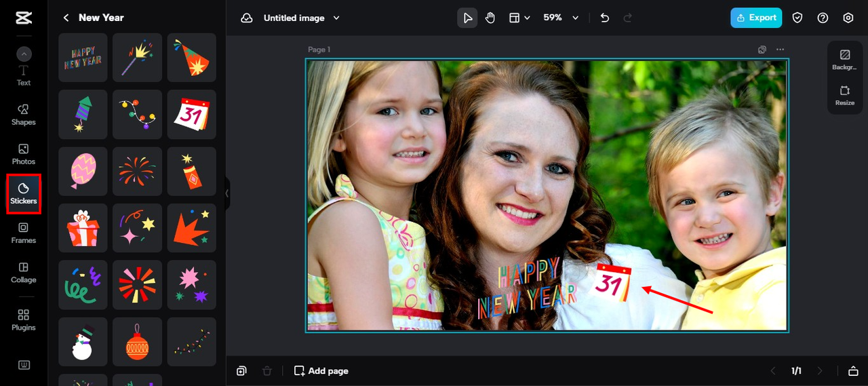Click the Export button
This screenshot has height=386, width=868.
pyautogui.click(x=756, y=18)
